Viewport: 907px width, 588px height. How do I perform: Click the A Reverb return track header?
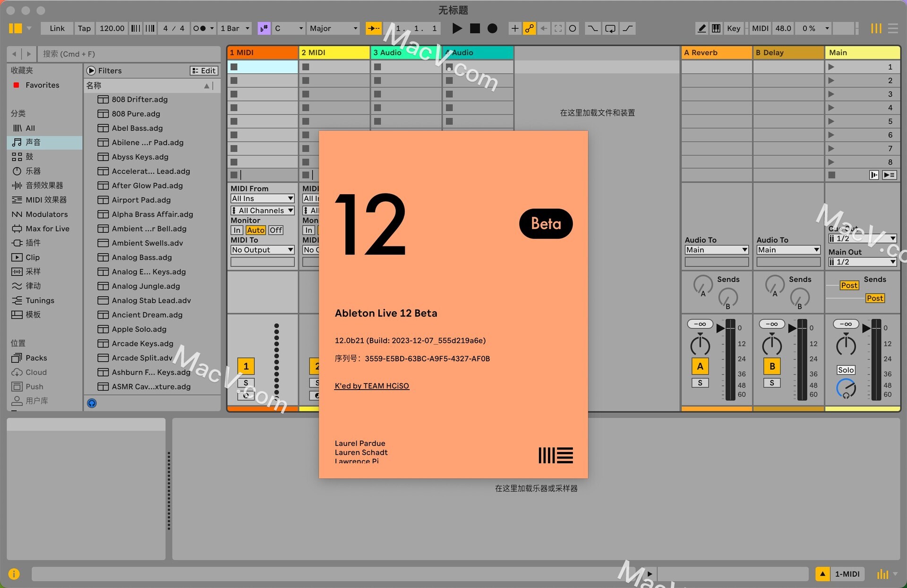(x=717, y=52)
